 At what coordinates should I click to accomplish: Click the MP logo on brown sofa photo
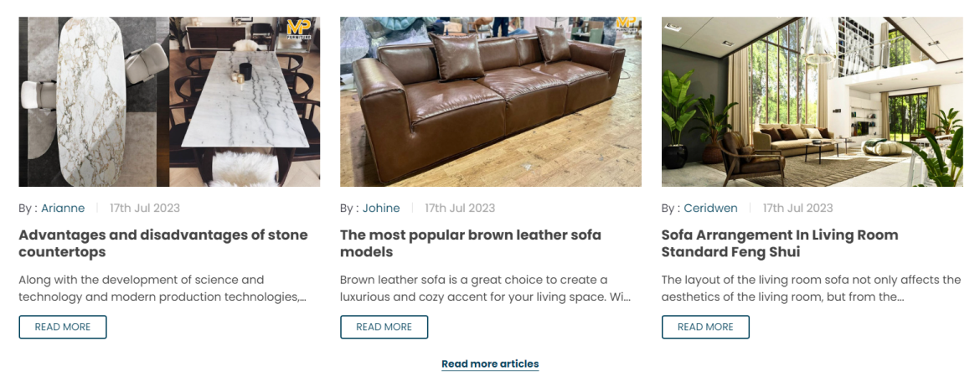(626, 24)
